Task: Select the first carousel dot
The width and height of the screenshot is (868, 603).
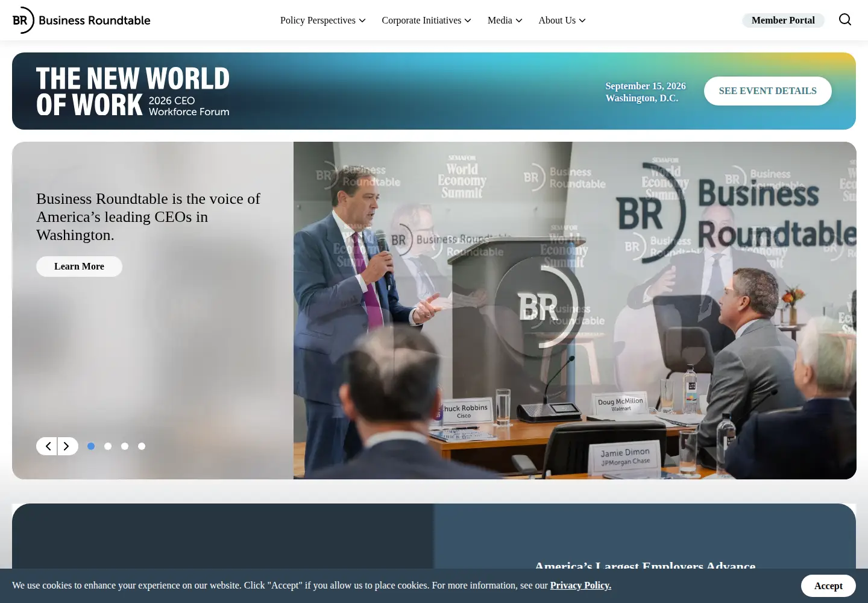Action: pyautogui.click(x=91, y=446)
